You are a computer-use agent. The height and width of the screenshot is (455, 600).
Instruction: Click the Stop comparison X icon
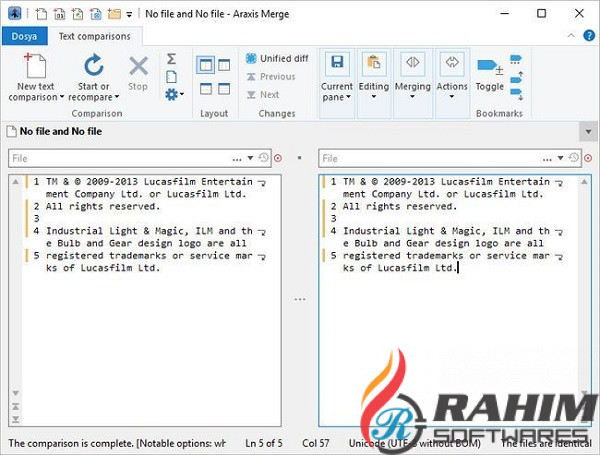pos(138,66)
